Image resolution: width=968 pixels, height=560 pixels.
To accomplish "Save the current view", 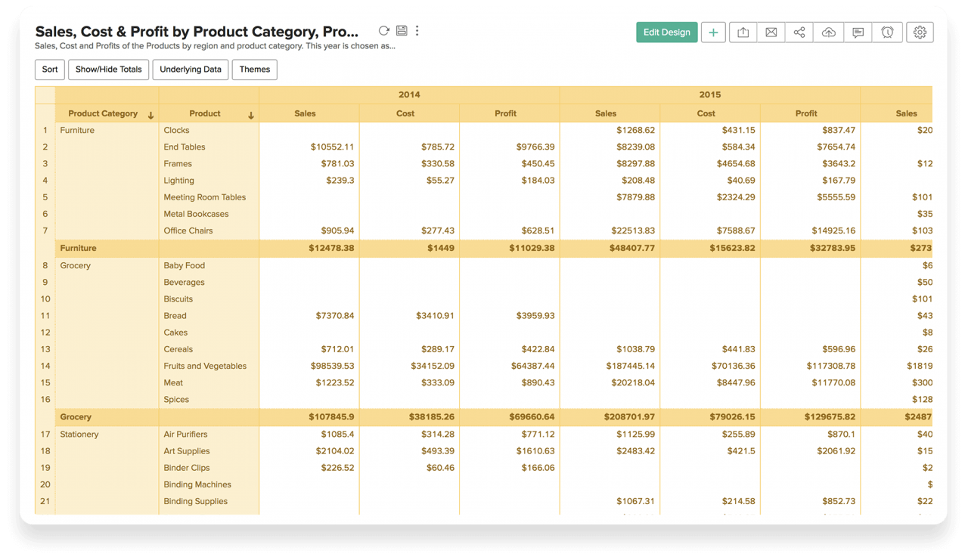I will (401, 31).
